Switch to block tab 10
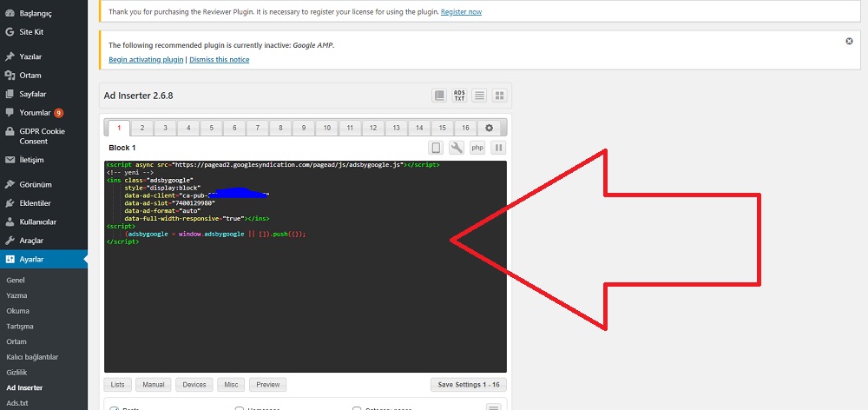This screenshot has width=868, height=410. (327, 128)
